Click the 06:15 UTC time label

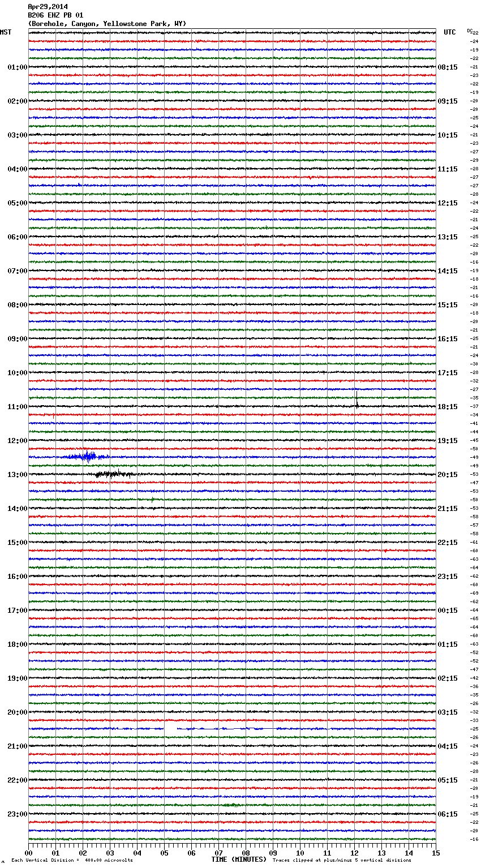[x=447, y=814]
